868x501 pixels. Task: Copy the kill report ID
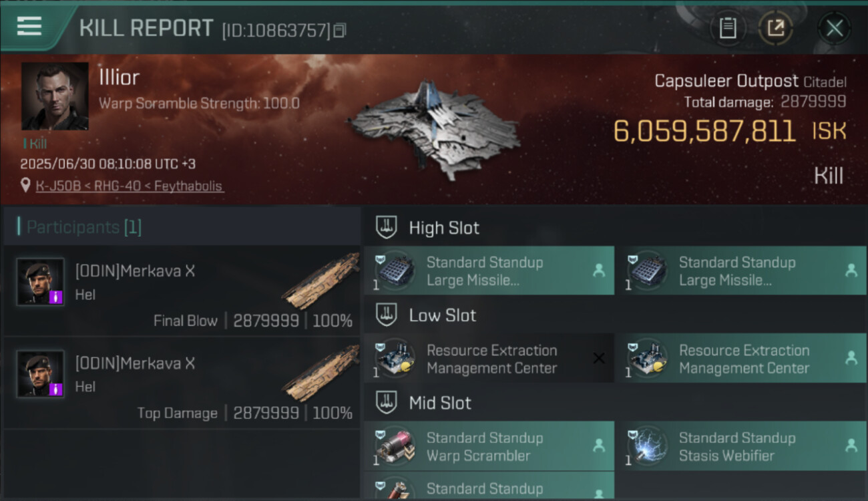pos(340,30)
